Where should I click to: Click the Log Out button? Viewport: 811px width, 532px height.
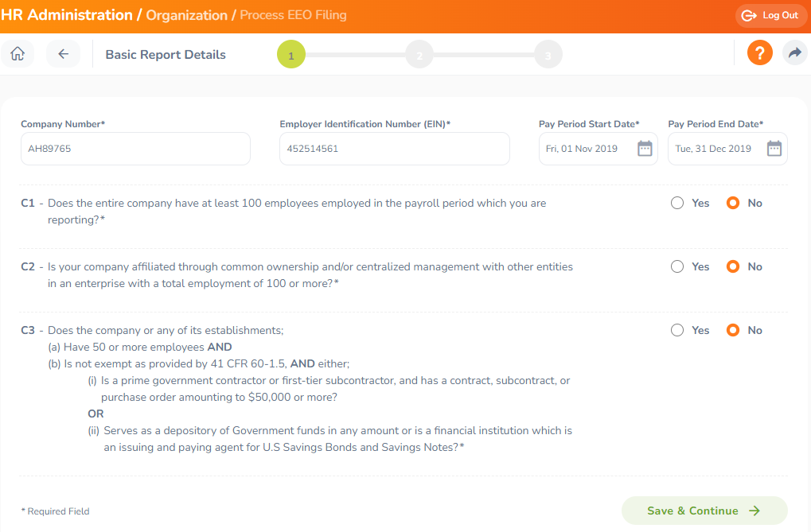coord(770,16)
